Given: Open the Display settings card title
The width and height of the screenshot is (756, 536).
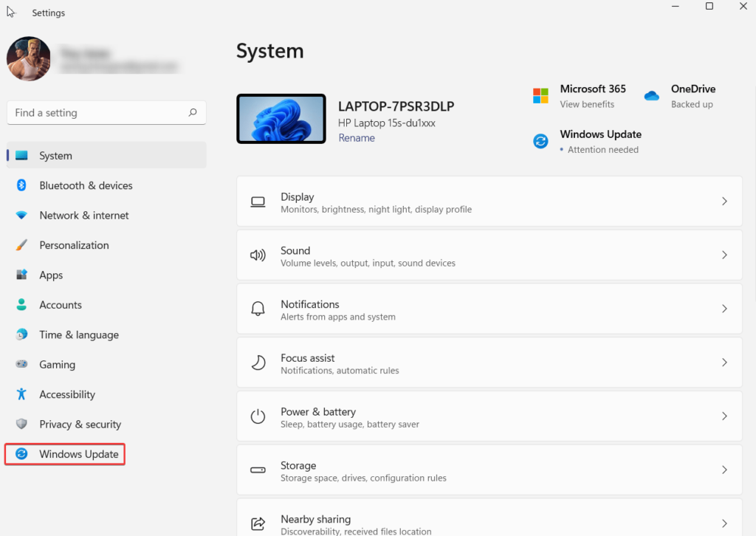Looking at the screenshot, I should click(297, 196).
